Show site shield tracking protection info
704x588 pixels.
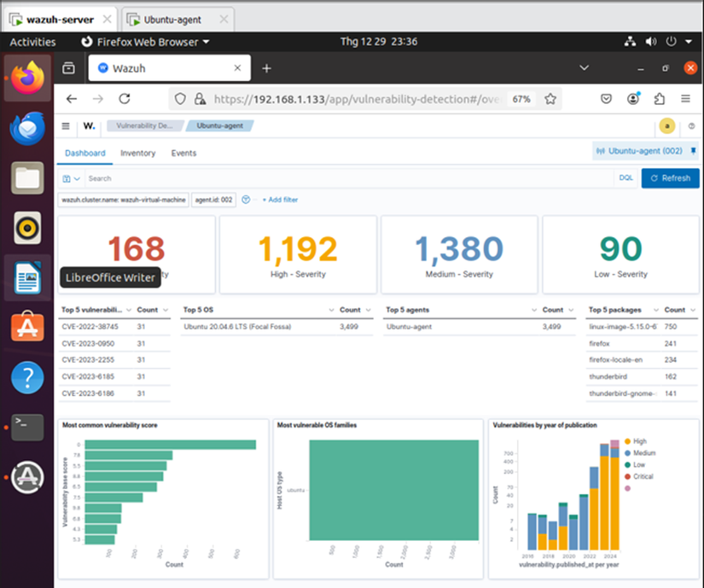(x=180, y=99)
